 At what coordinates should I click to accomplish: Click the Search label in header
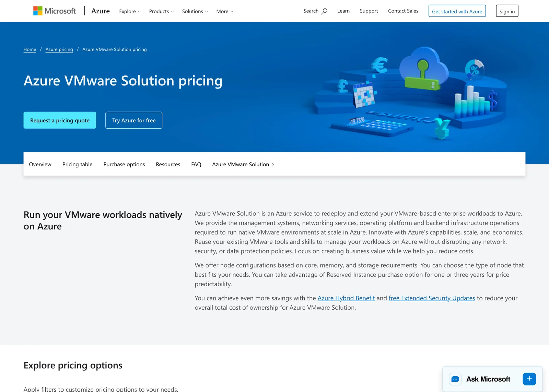coord(311,11)
